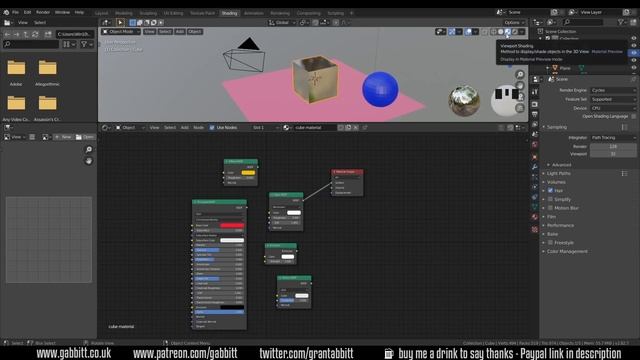Image resolution: width=640 pixels, height=360 pixels.
Task: Select Solid viewport shading mode
Action: pos(500,32)
